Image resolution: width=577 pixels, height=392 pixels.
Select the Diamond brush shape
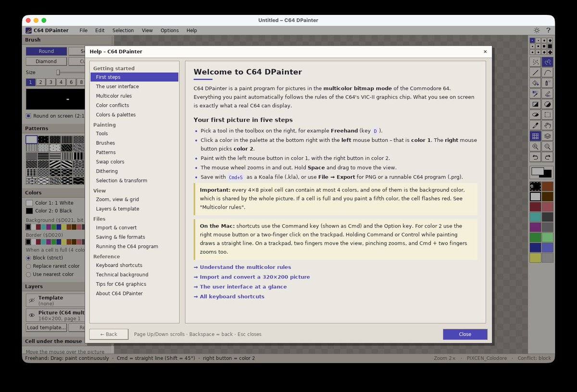click(x=46, y=62)
